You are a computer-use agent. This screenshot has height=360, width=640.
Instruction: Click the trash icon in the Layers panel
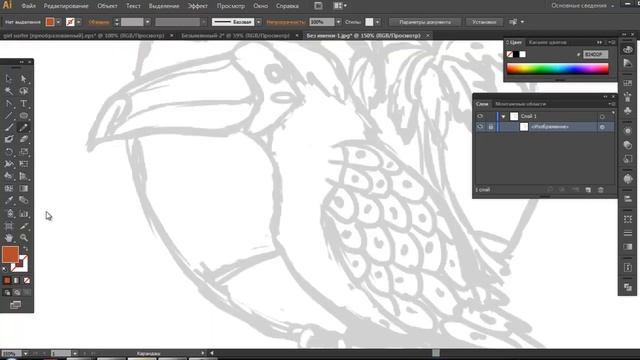[x=600, y=190]
